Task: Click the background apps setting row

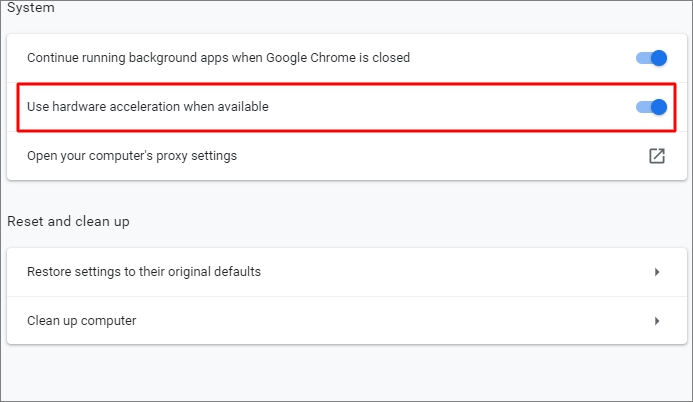Action: pyautogui.click(x=500, y=58)
